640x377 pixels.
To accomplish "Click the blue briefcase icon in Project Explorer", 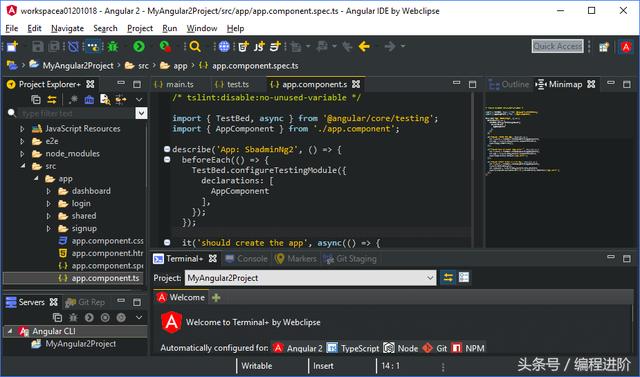I will pos(89,99).
